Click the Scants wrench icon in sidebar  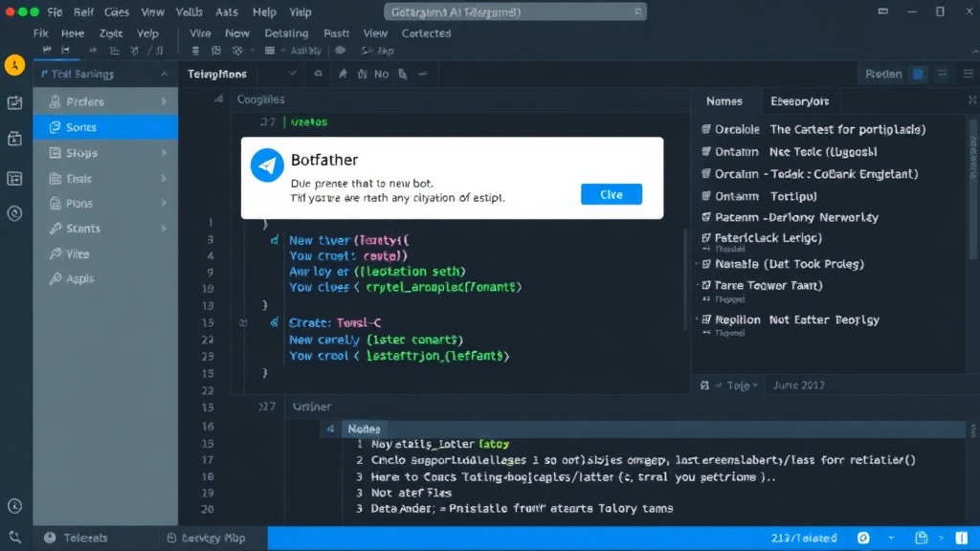[56, 229]
